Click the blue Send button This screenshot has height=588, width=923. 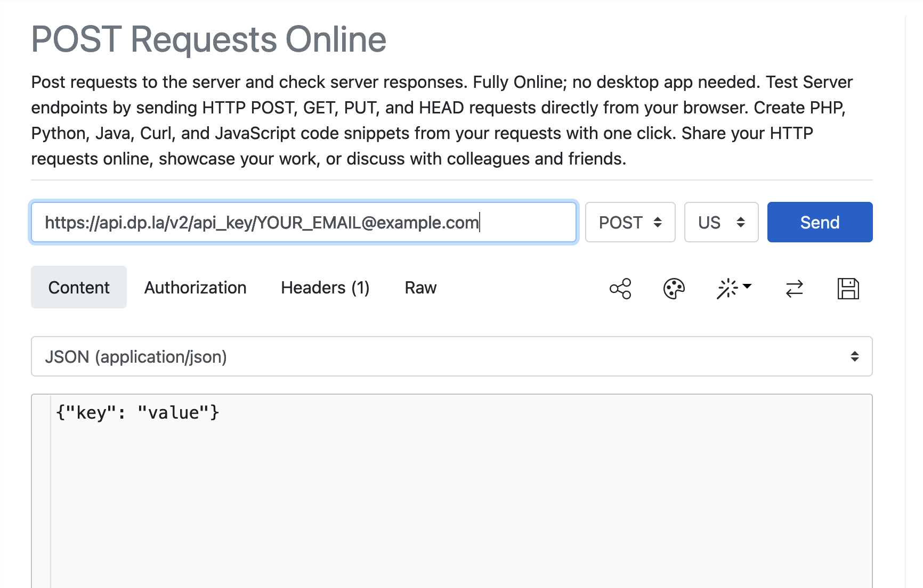(820, 222)
